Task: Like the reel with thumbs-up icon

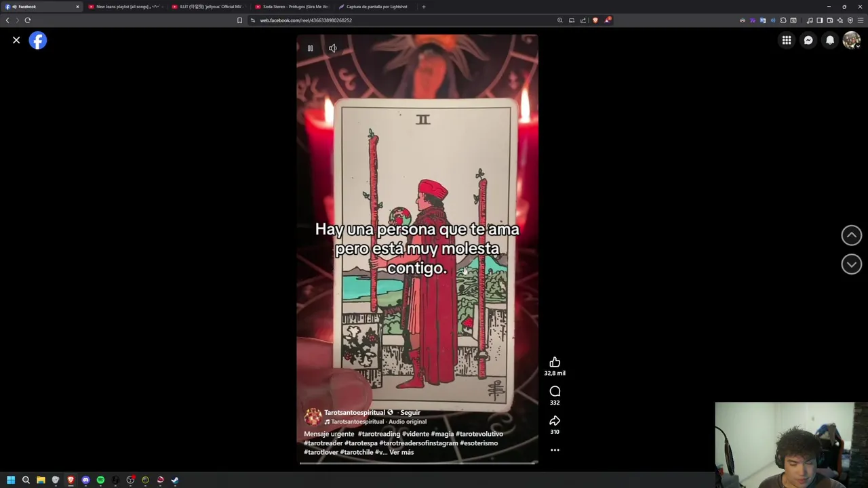Action: [x=555, y=362]
